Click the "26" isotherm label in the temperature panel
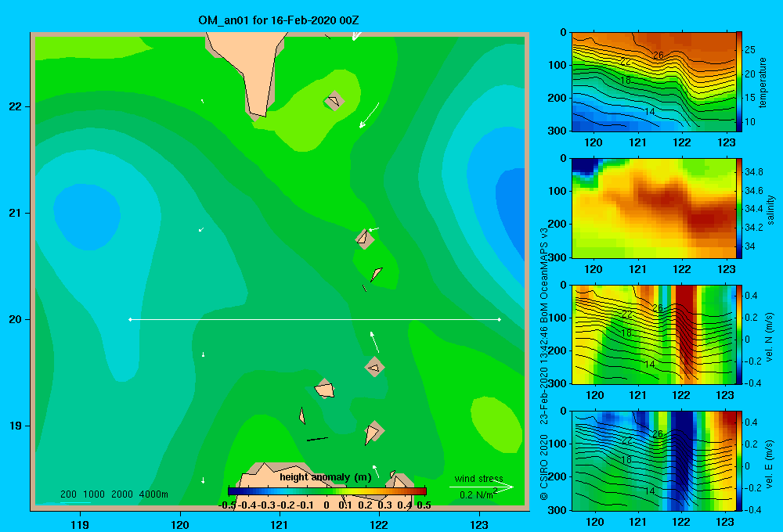The image size is (783, 532). tap(659, 55)
